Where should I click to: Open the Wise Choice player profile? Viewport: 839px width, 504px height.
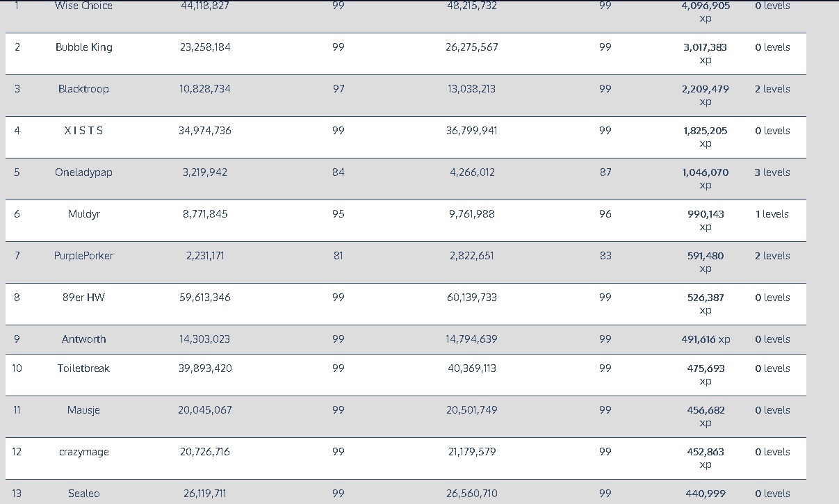pos(83,6)
